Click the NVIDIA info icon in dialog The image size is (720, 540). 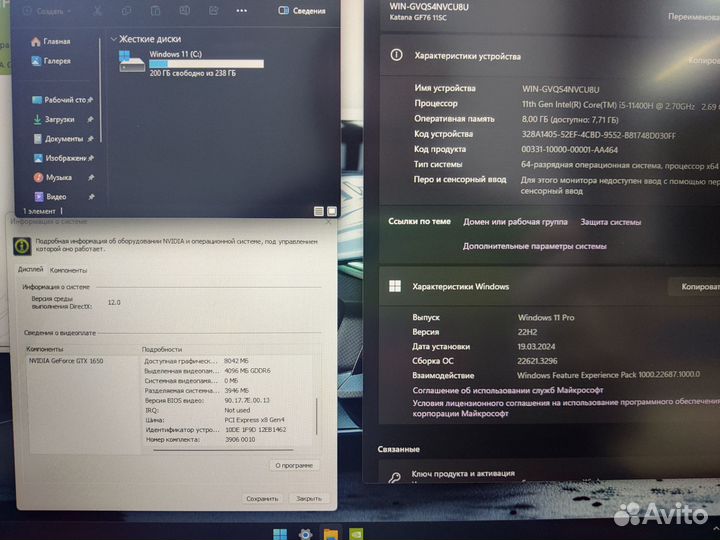[22, 246]
